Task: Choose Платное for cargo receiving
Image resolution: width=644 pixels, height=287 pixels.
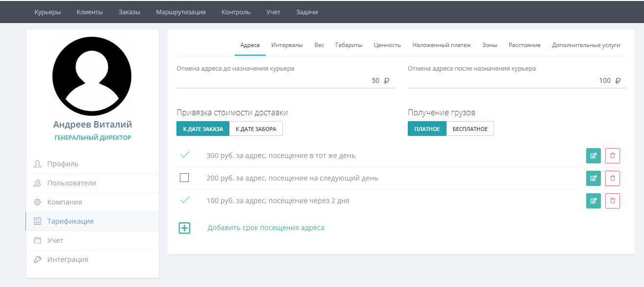Action: 427,129
